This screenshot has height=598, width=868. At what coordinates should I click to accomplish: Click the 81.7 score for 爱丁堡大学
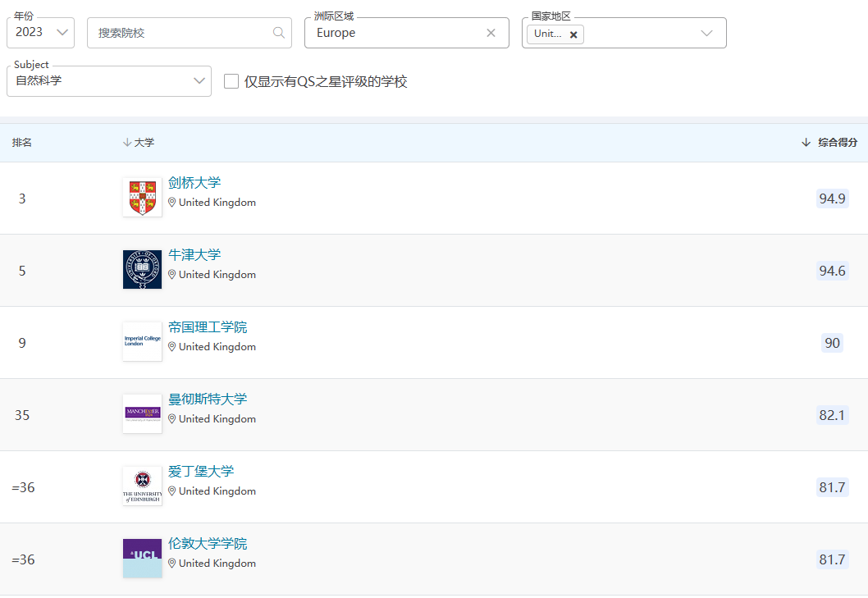pyautogui.click(x=832, y=487)
